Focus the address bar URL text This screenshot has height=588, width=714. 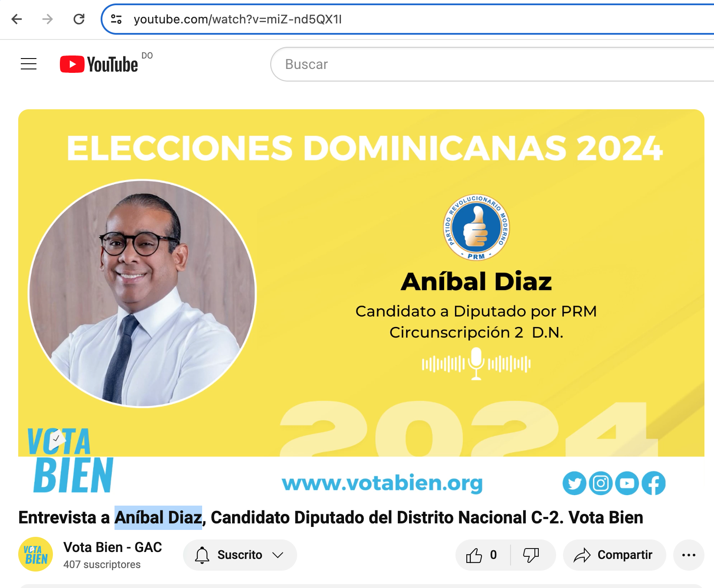tap(238, 20)
